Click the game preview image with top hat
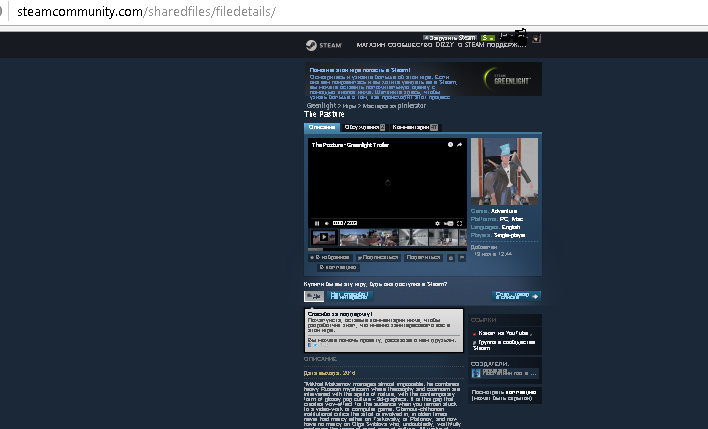This screenshot has height=429, width=708. tap(504, 172)
